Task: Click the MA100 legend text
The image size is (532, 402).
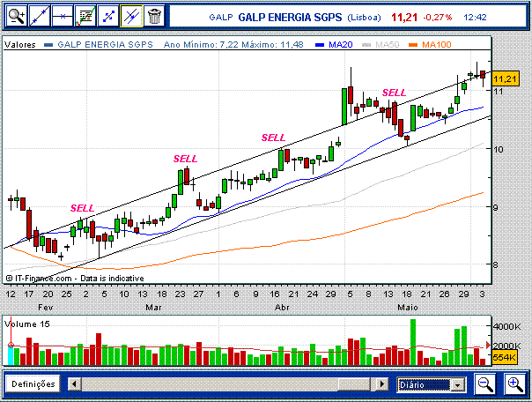Action: [x=437, y=45]
